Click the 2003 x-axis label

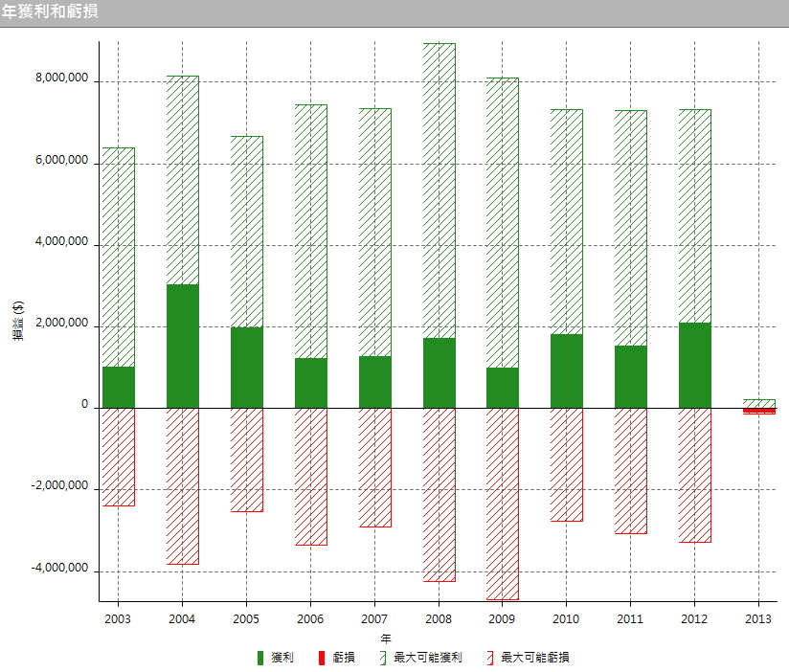118,619
